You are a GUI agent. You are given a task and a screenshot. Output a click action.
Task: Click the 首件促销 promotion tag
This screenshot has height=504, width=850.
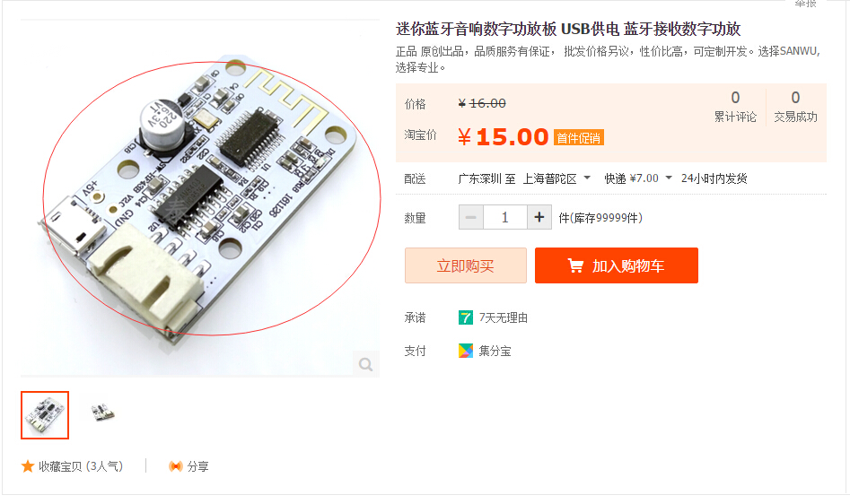point(578,138)
